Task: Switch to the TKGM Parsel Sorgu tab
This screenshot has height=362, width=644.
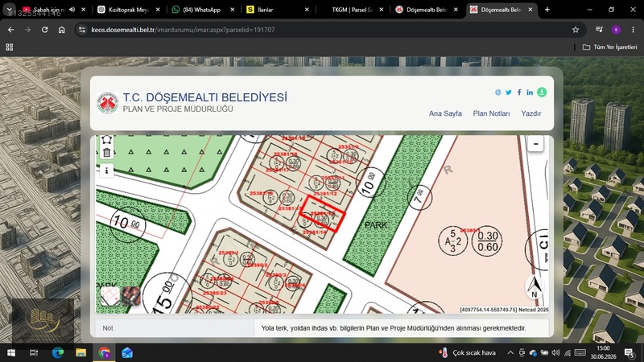Action: click(x=352, y=10)
